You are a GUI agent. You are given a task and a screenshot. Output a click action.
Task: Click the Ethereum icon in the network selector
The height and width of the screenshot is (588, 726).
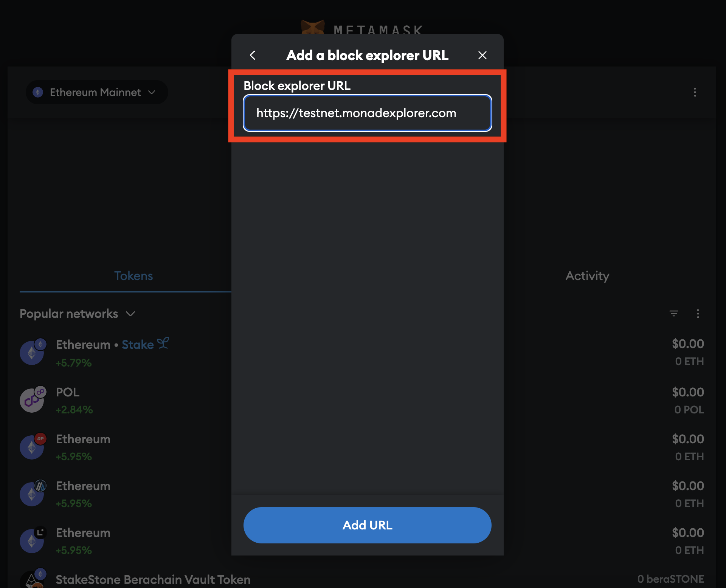point(38,92)
